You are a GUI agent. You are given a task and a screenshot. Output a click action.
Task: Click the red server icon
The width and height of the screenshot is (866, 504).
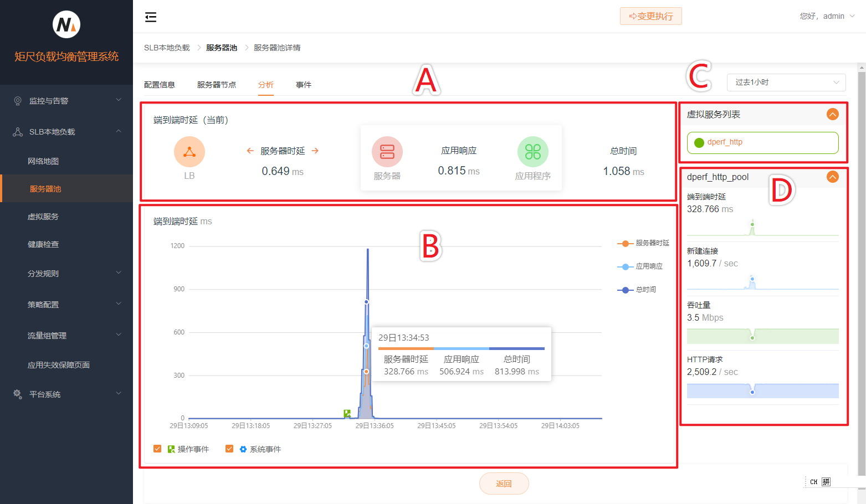pos(387,152)
